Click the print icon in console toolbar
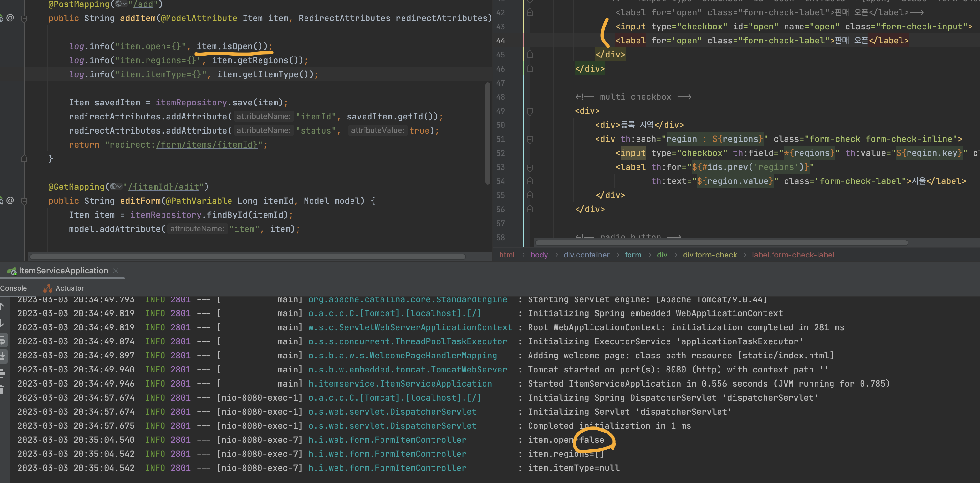 pyautogui.click(x=2, y=373)
